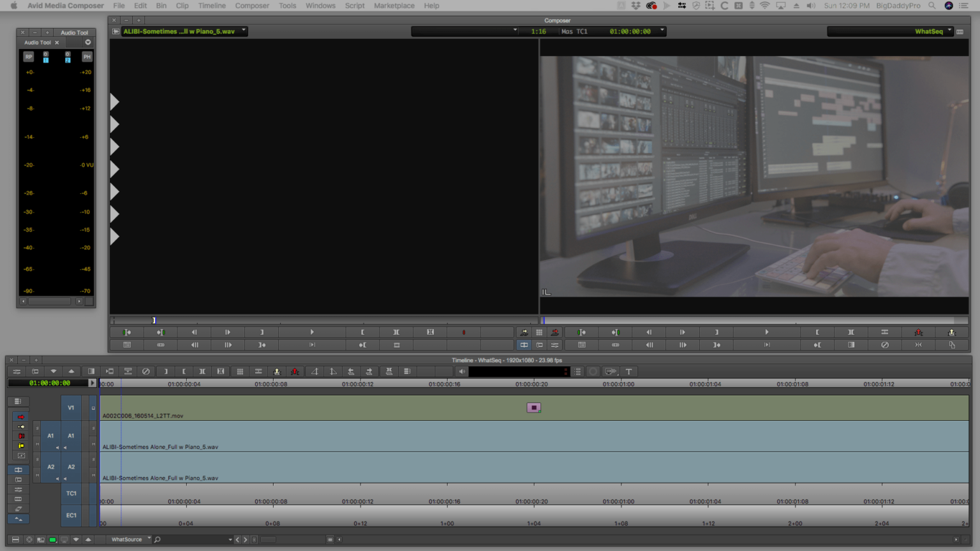Image resolution: width=980 pixels, height=551 pixels.
Task: Solo audio track A1
Action: (x=37, y=428)
